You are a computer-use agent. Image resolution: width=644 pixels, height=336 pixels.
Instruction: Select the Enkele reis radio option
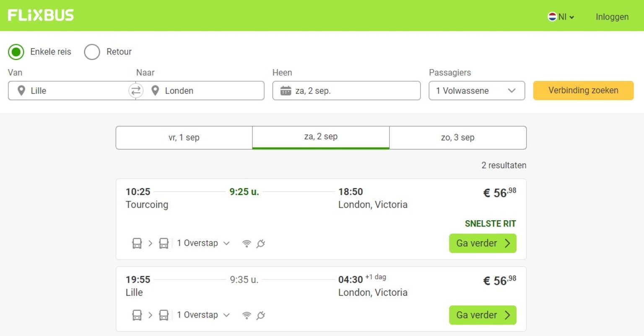click(16, 52)
